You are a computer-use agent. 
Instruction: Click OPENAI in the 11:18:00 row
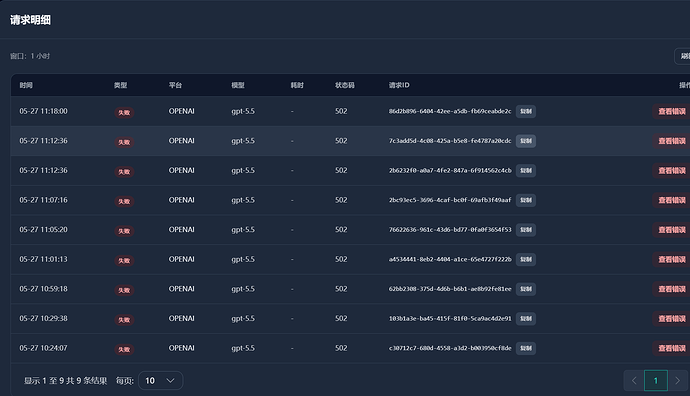[x=181, y=111]
